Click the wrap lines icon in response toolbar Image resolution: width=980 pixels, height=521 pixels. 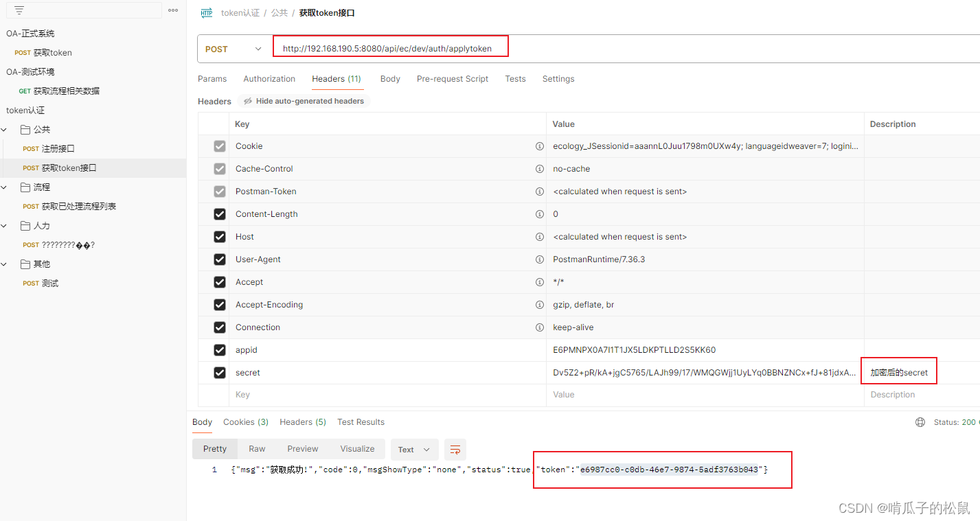(x=455, y=450)
